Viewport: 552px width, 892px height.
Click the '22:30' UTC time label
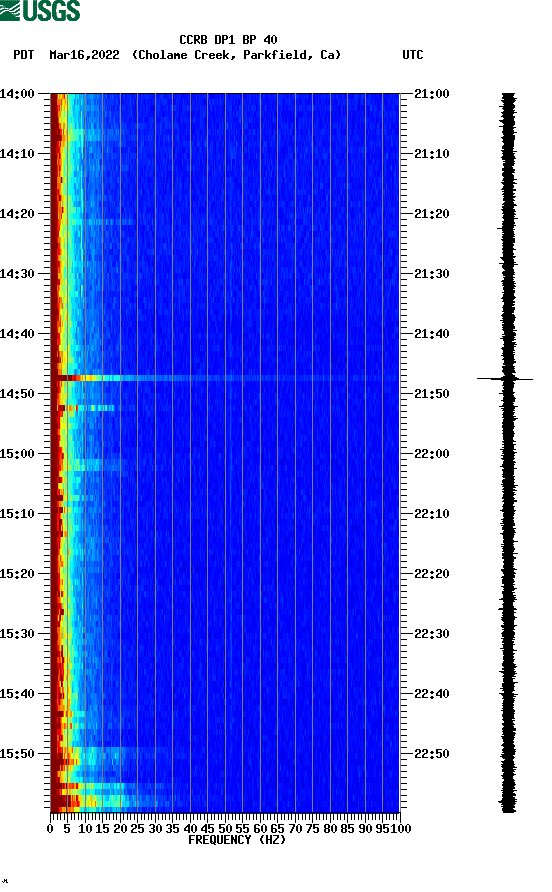(x=432, y=634)
